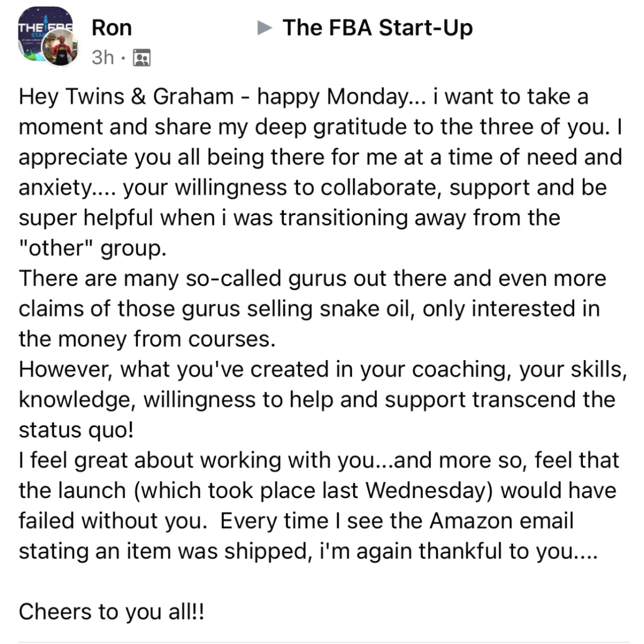Click the divider line below the post
This screenshot has height=644, width=644.
[324, 642]
